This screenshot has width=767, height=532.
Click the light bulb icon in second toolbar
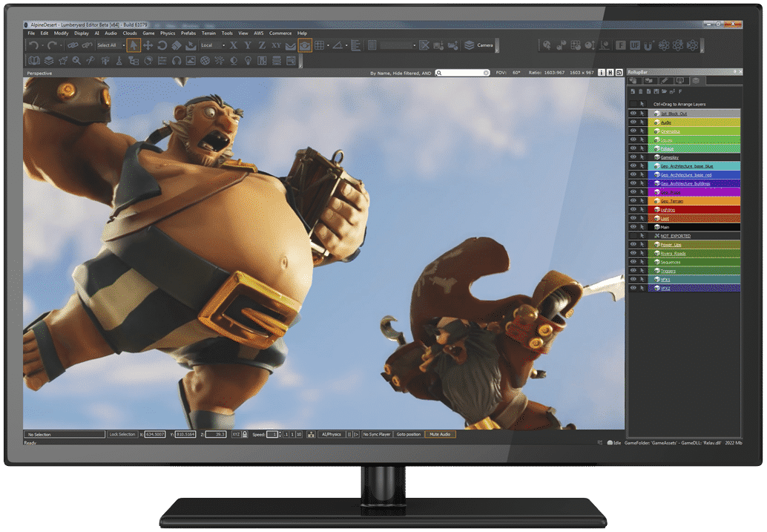pyautogui.click(x=248, y=61)
